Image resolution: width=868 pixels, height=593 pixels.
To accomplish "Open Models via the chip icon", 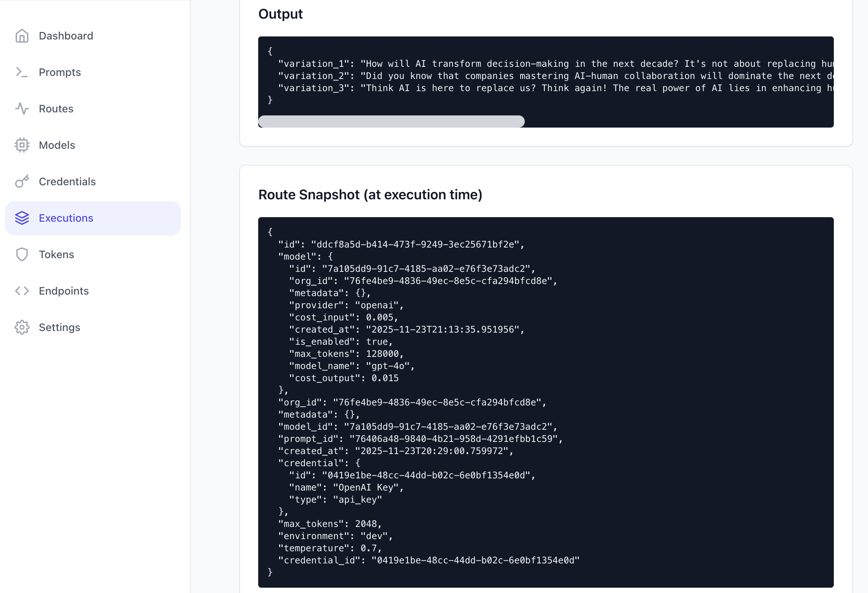I will [22, 145].
